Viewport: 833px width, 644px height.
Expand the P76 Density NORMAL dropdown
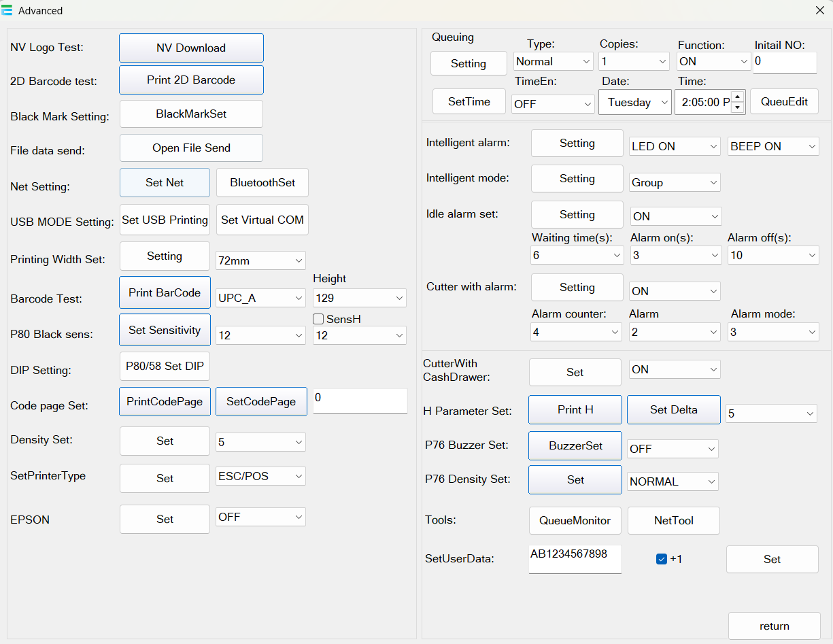[673, 481]
